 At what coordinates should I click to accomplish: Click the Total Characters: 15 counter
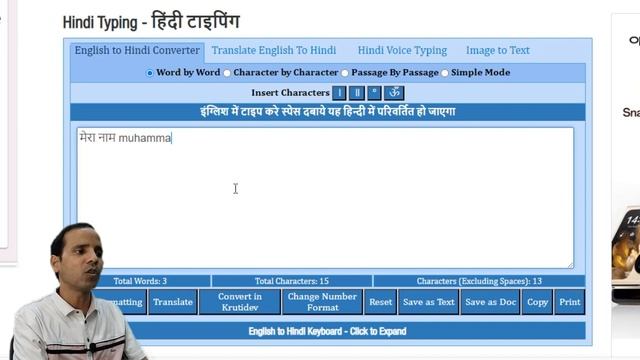(x=292, y=281)
